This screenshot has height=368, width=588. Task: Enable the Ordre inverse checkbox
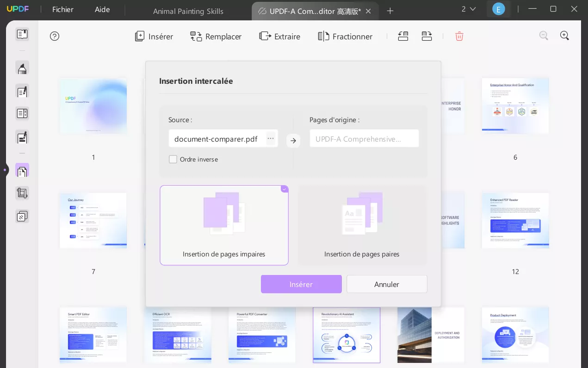point(173,159)
